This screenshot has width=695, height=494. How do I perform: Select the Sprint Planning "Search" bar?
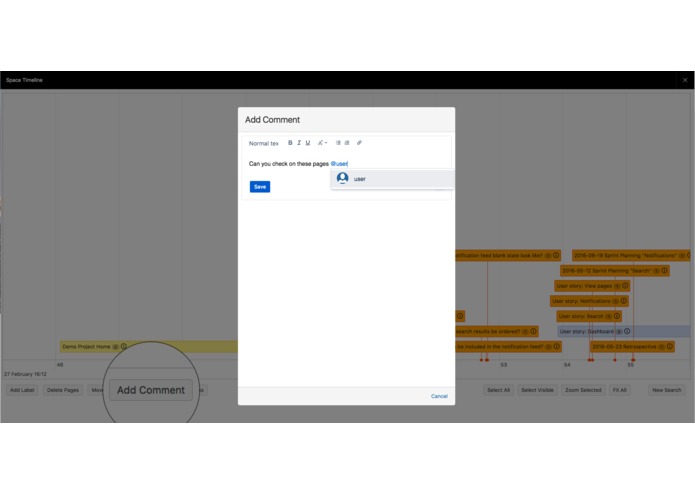[614, 270]
